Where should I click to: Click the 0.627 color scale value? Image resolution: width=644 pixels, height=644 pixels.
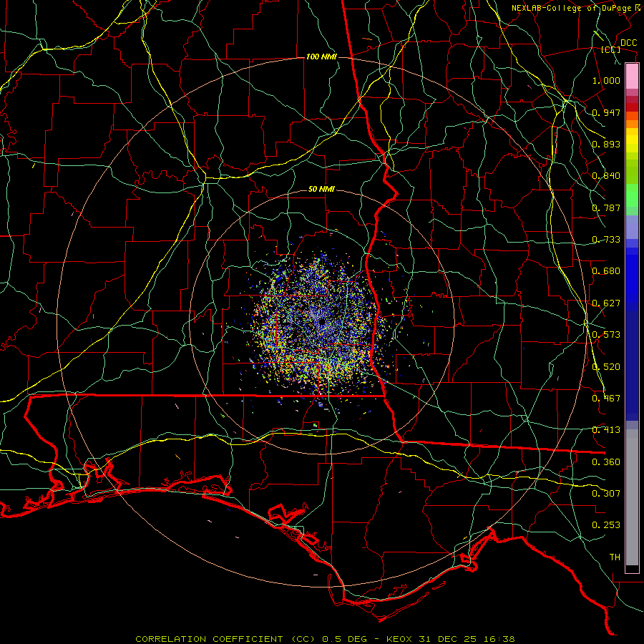click(606, 303)
